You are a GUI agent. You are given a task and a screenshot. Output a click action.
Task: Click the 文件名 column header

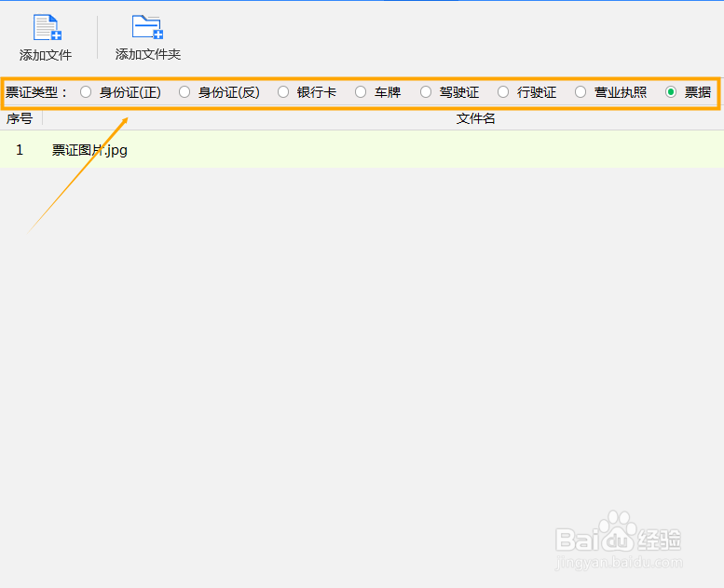click(x=475, y=118)
